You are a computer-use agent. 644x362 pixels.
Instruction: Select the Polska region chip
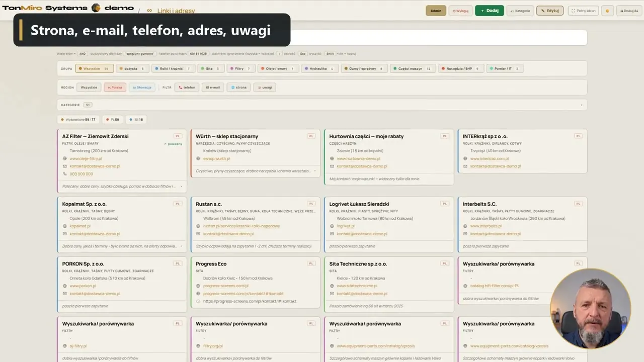click(x=115, y=87)
